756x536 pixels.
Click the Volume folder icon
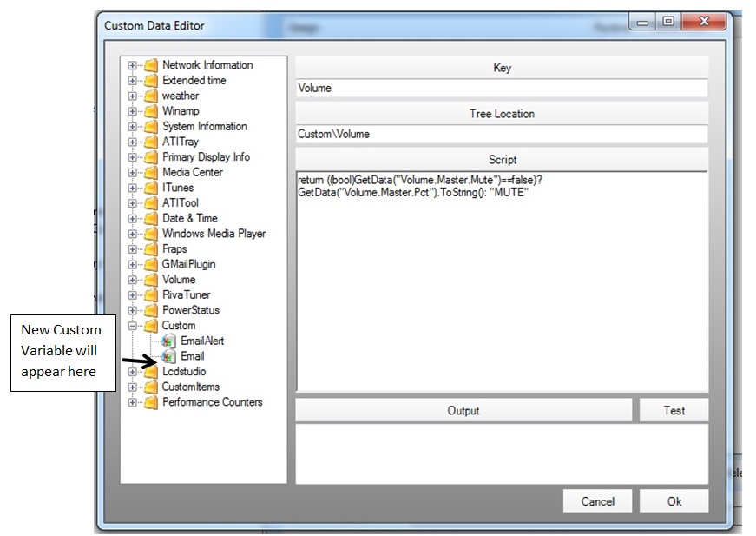pyautogui.click(x=151, y=280)
